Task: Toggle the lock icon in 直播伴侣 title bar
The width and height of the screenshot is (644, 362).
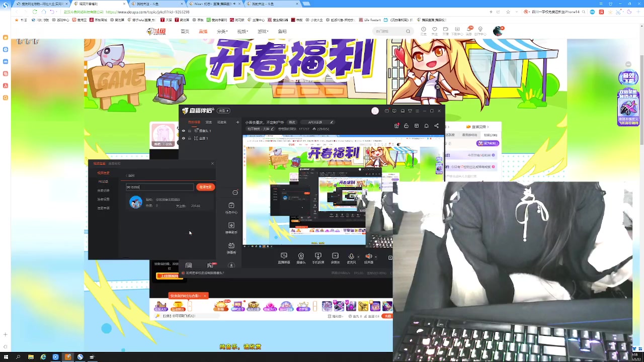Action: 407,126
